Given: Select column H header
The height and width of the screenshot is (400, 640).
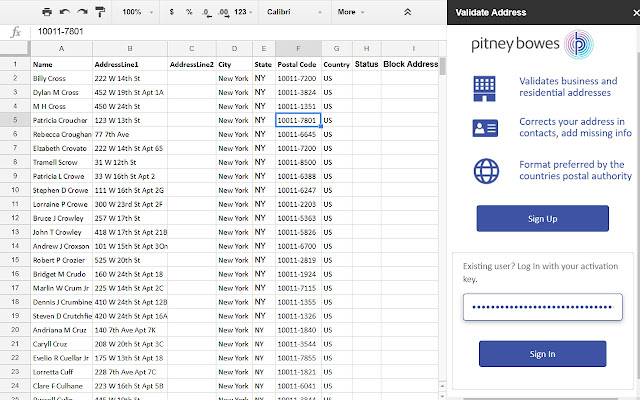Looking at the screenshot, I should pos(367,49).
